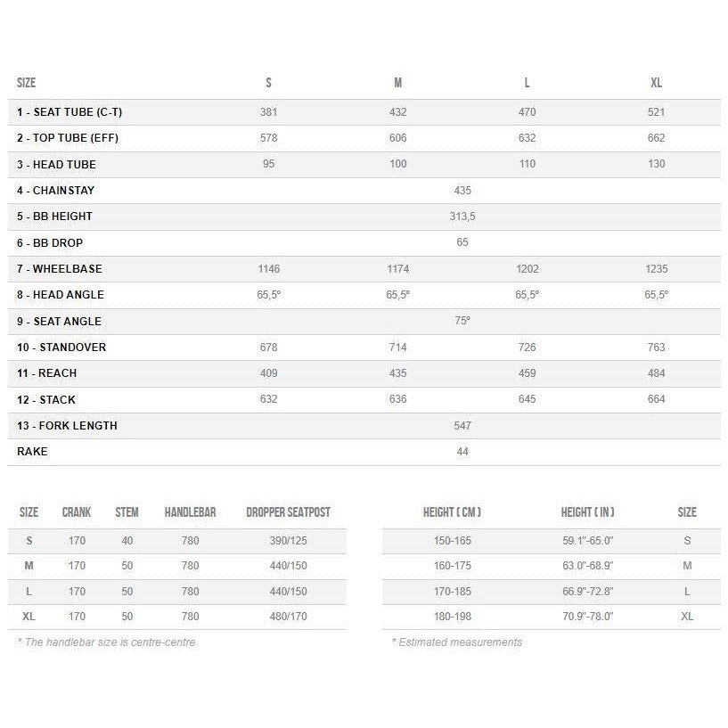The height and width of the screenshot is (728, 728).
Task: Click the "10 - STANDOVER" row label
Action: (x=61, y=348)
